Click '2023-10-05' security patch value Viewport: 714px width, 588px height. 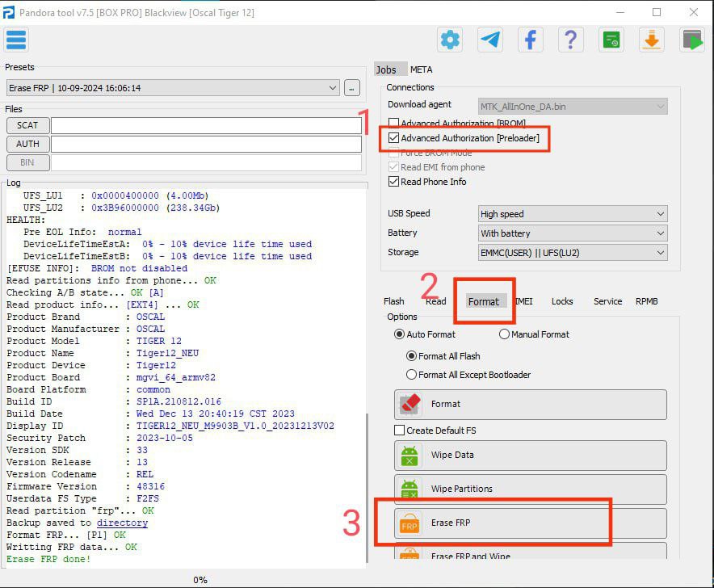pyautogui.click(x=165, y=438)
